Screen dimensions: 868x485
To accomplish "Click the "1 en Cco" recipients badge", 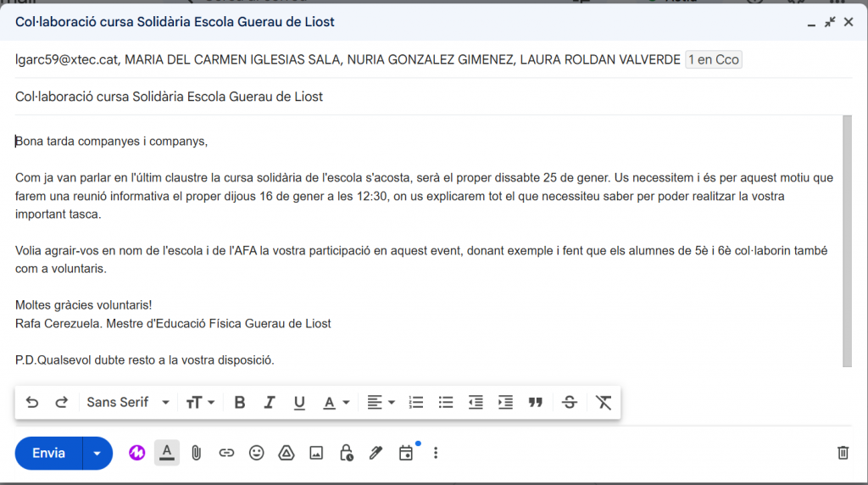I will [713, 59].
